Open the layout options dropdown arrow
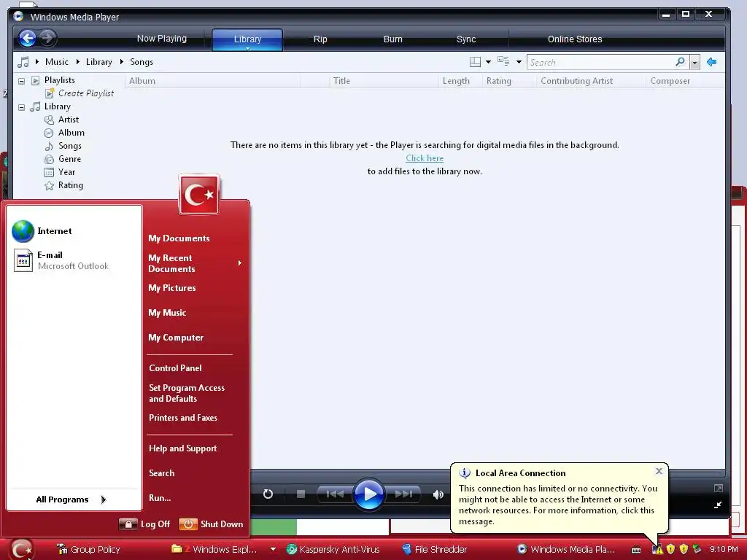The image size is (747, 560). 488,62
